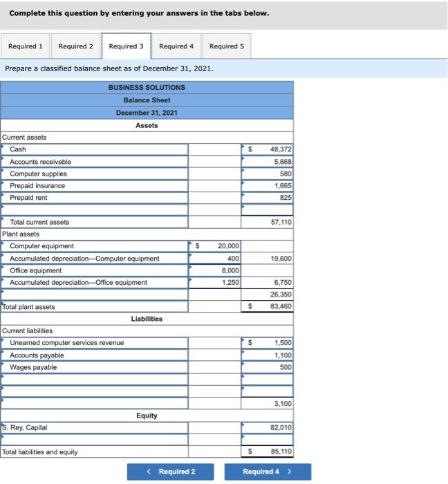
Task: Edit Unearned revenue amount 1,500
Action: (x=267, y=343)
